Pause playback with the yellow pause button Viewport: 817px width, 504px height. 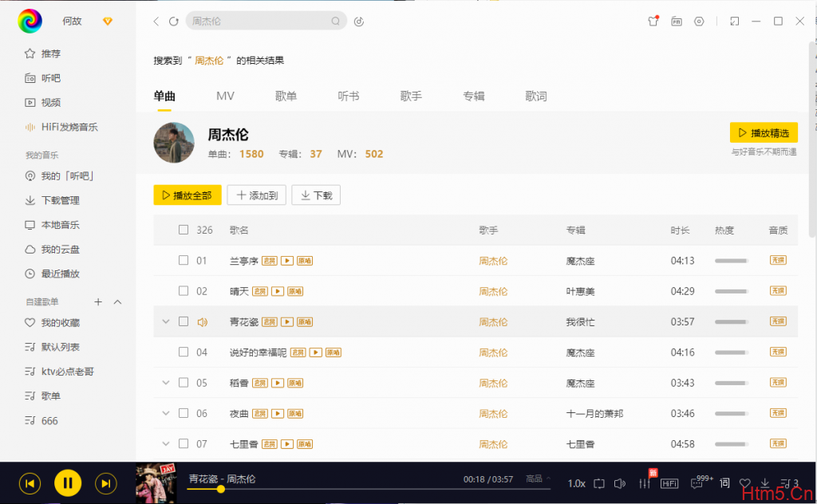coord(68,483)
